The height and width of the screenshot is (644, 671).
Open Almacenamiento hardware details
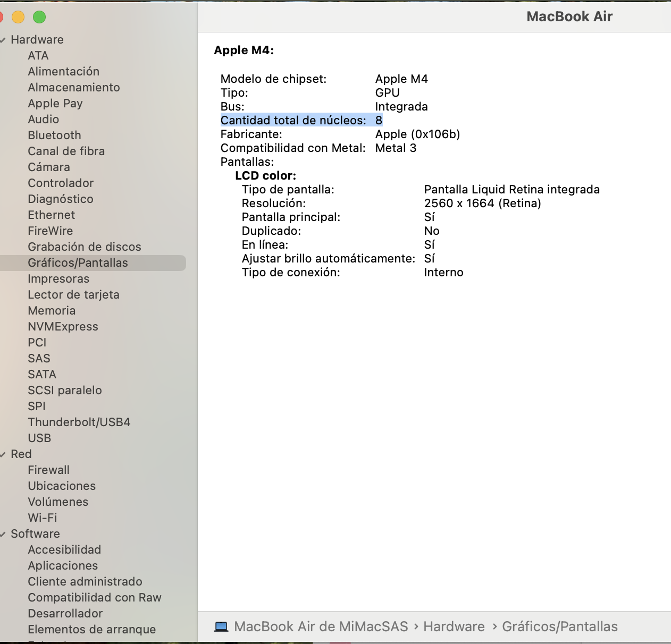coord(73,87)
